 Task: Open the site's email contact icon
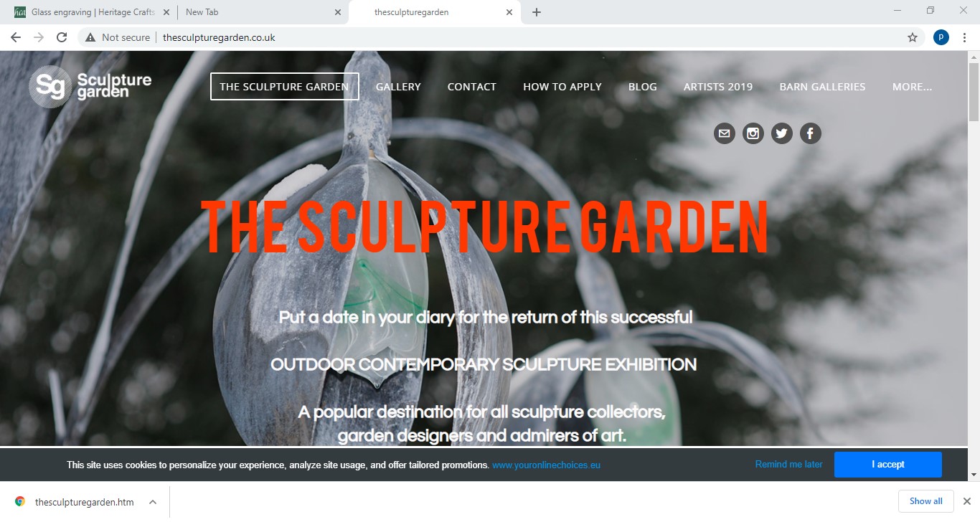(725, 133)
